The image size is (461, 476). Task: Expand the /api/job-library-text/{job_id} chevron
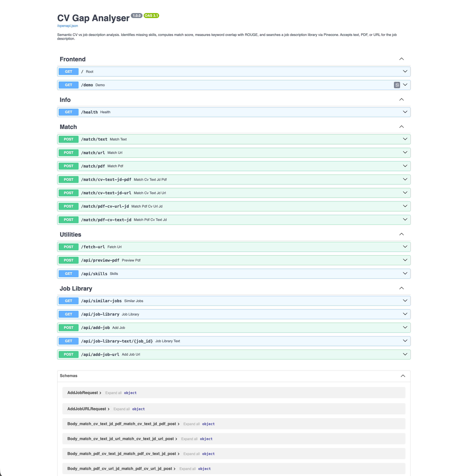click(x=405, y=341)
